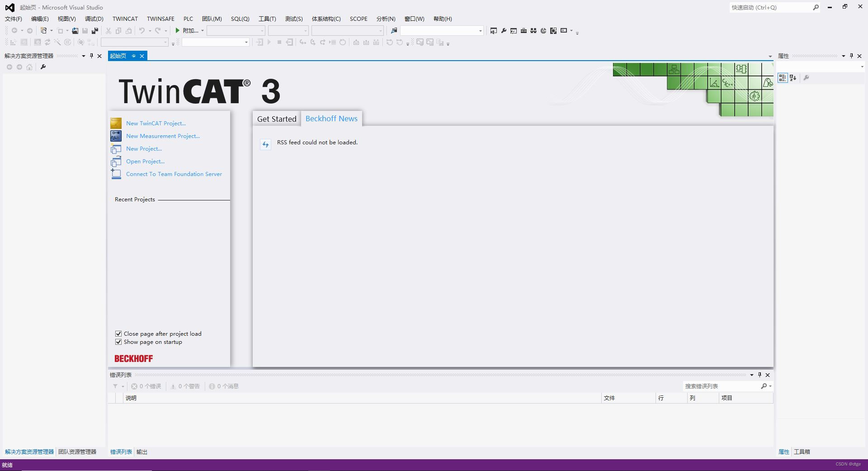Open the New Project icon dropdown arrow

51,31
